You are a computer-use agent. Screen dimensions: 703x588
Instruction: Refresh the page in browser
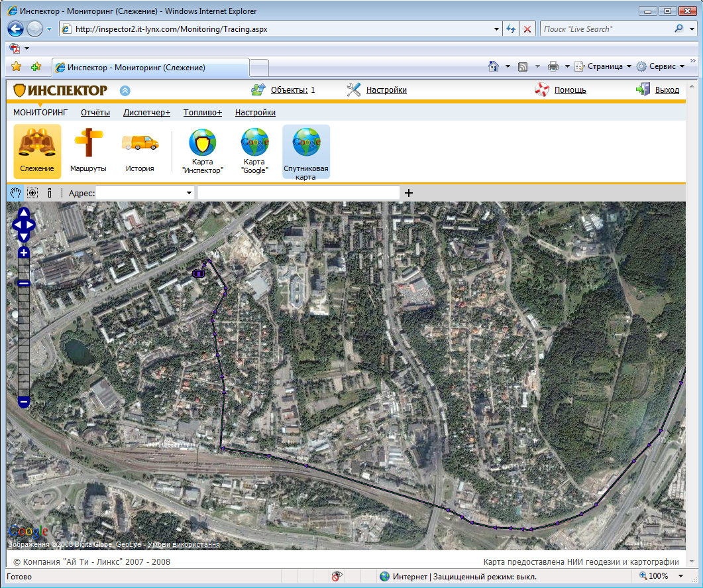(x=511, y=29)
